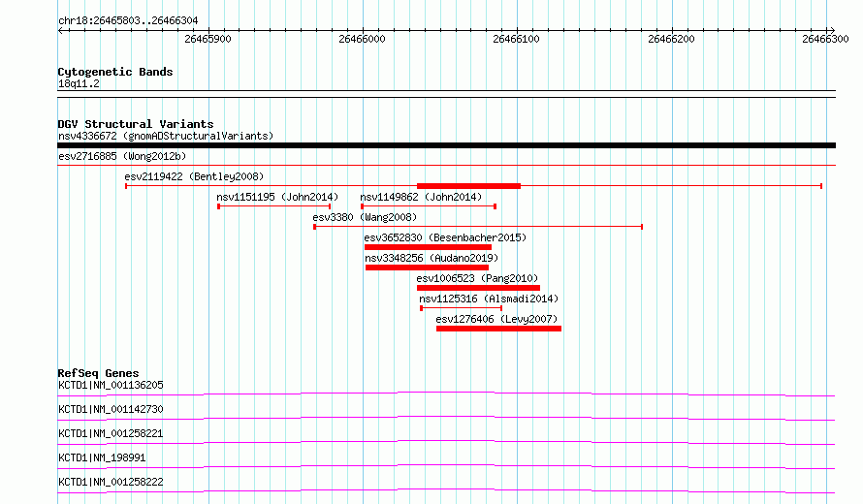Open variant esv3652830 (Besenbacher2015) label

(x=445, y=237)
